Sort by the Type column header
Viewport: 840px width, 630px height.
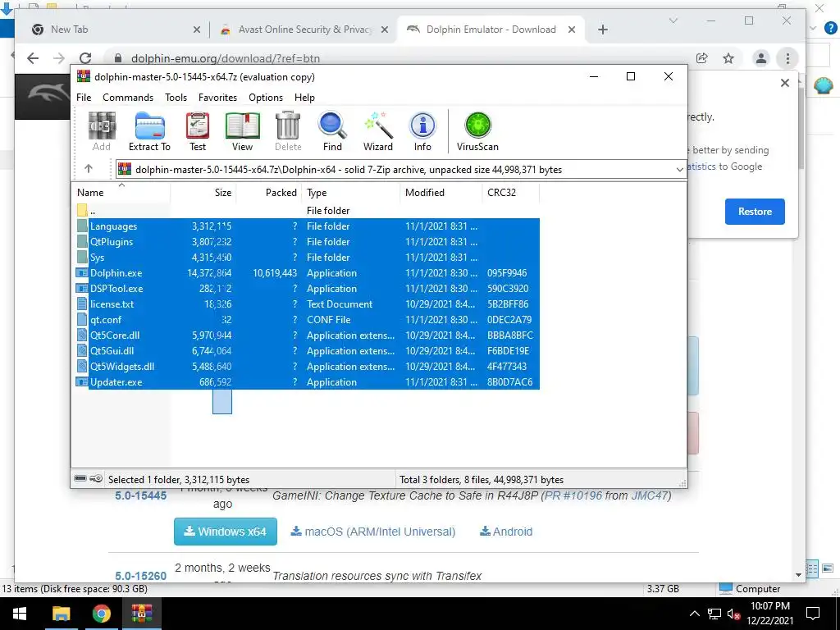tap(351, 192)
